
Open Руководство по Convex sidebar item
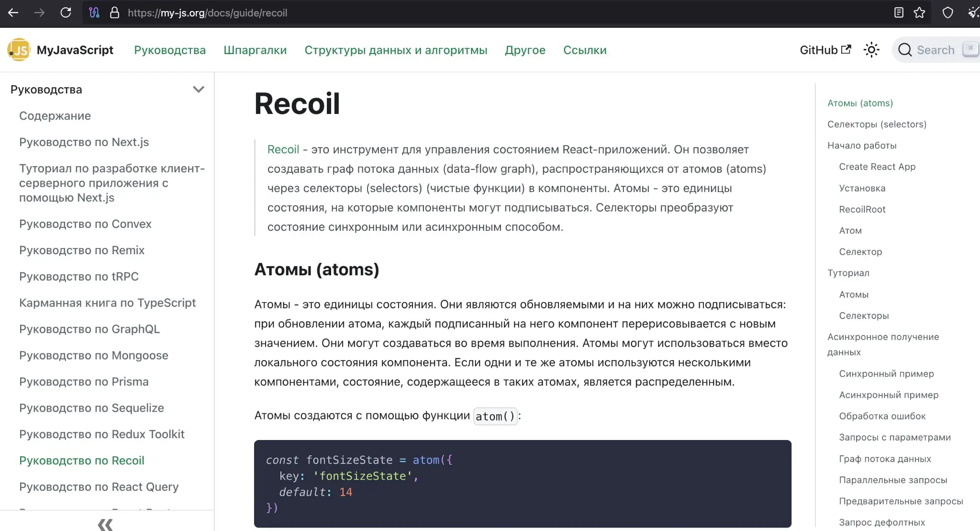[85, 224]
